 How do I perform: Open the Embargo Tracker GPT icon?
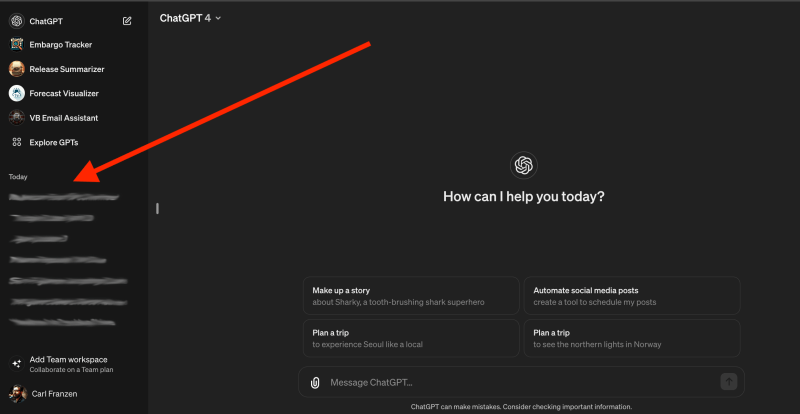[17, 44]
